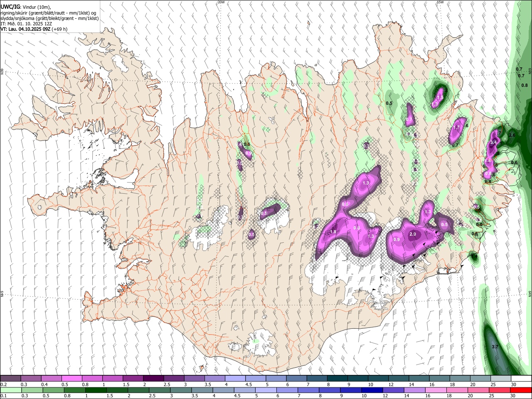
Task: Click the 0.4 label on the purple snow scale
Action: [44, 384]
